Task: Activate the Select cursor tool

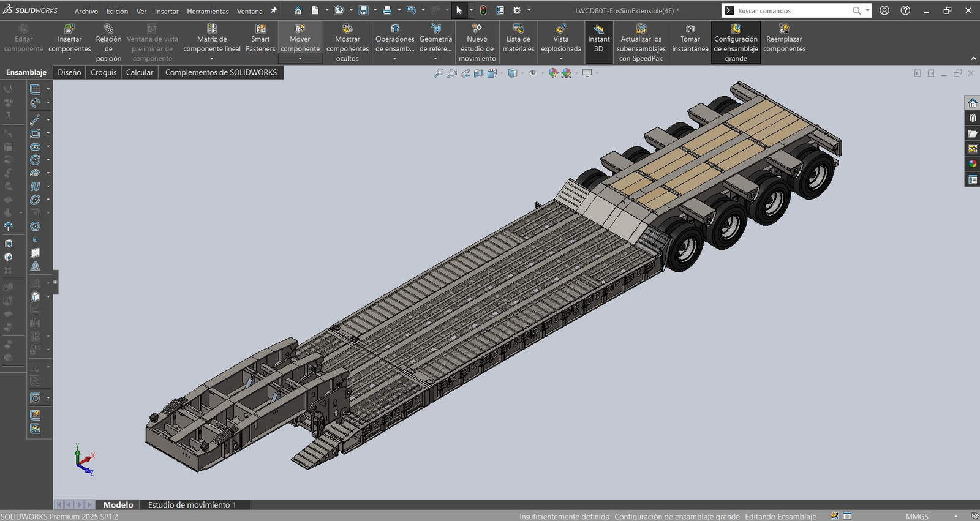Action: pyautogui.click(x=459, y=10)
